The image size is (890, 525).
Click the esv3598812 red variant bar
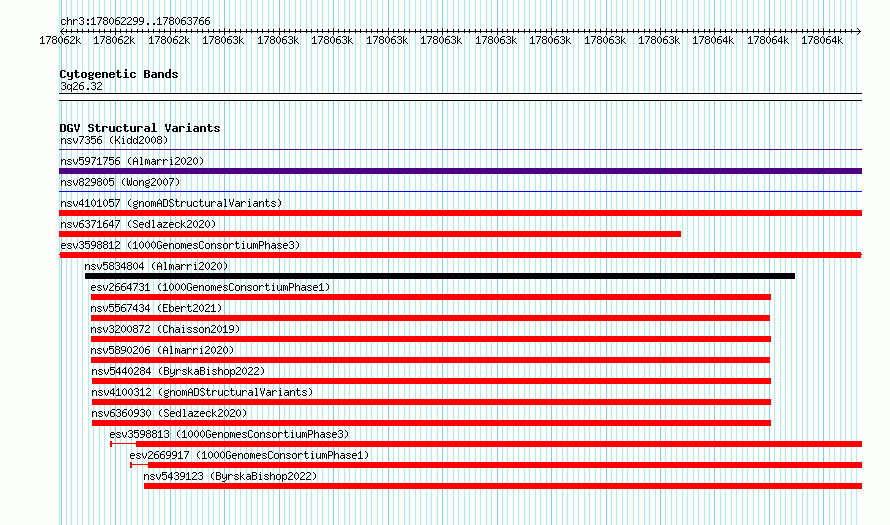(x=460, y=255)
